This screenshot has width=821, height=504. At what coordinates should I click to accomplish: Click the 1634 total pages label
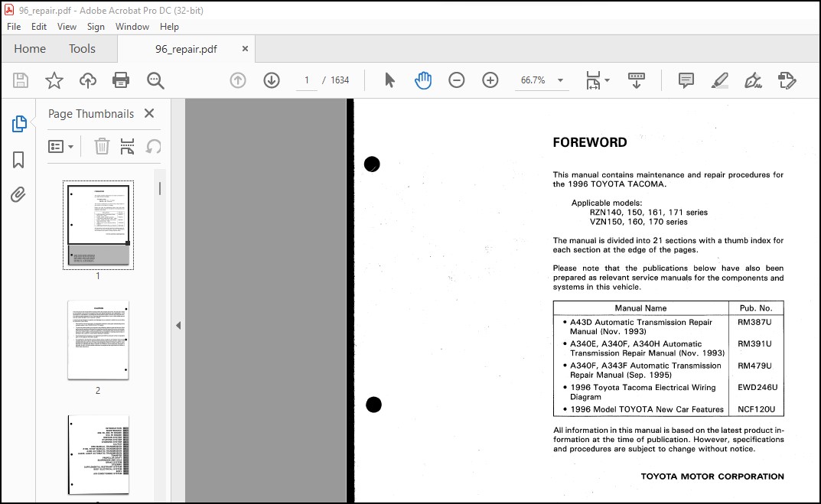339,80
